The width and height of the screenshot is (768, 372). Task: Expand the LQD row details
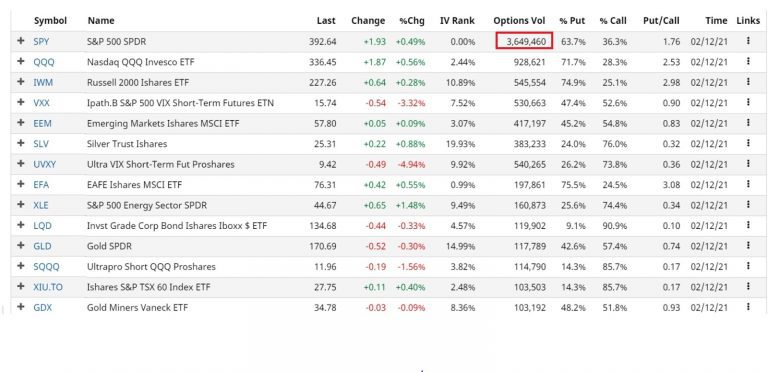(x=21, y=225)
